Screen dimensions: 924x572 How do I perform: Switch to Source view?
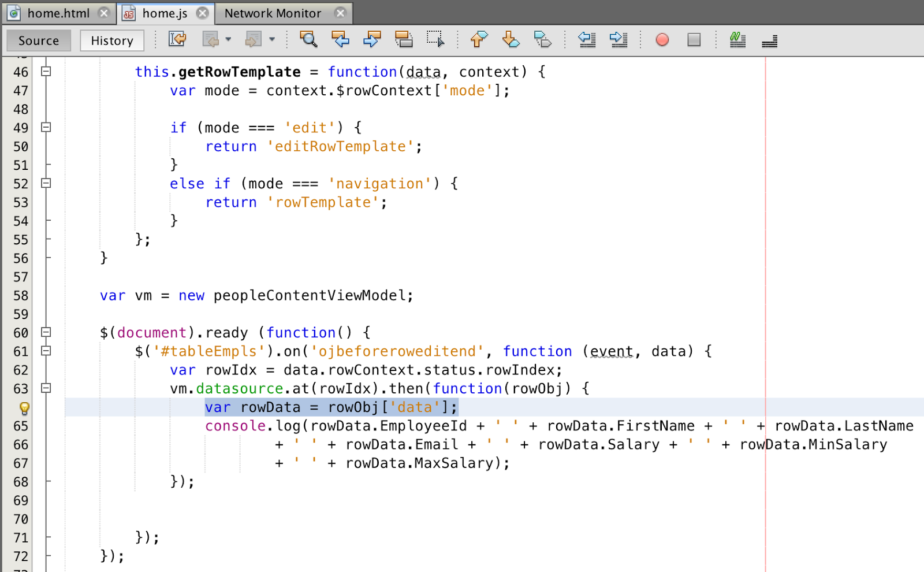click(38, 40)
